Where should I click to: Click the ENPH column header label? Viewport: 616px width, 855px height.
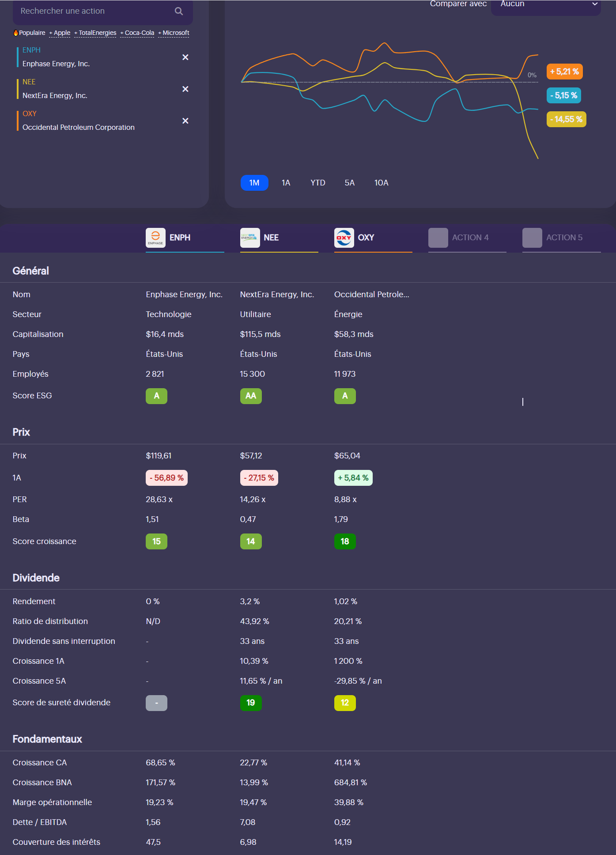180,238
